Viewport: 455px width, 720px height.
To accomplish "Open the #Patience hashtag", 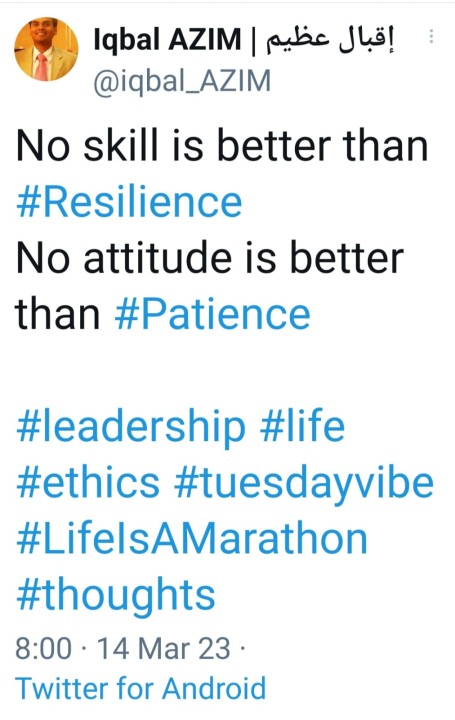I will [x=213, y=314].
